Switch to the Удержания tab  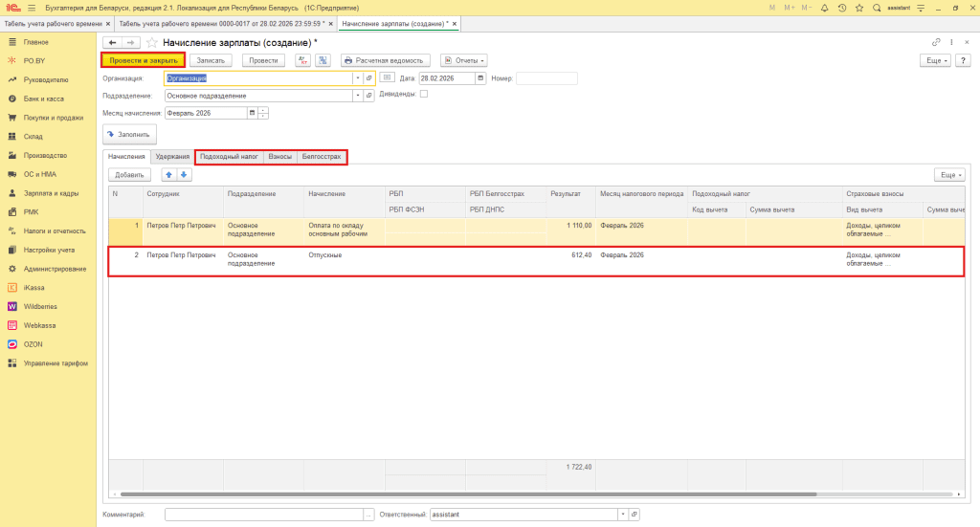[x=172, y=156]
